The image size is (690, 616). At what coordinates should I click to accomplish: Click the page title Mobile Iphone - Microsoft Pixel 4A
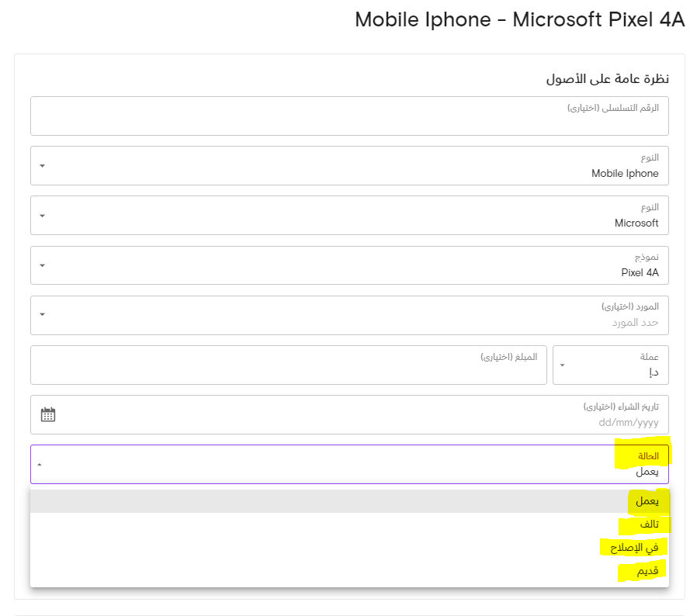[520, 20]
